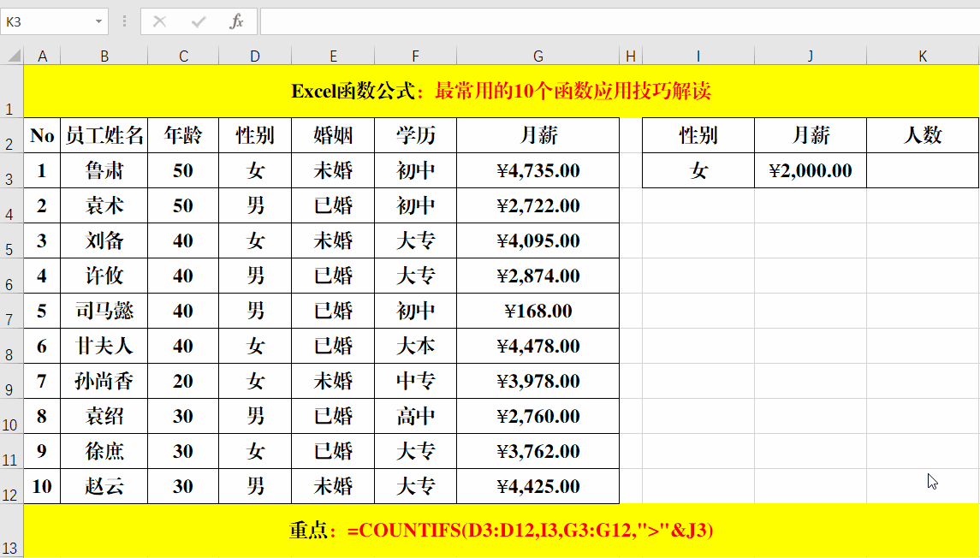Select column B header
This screenshot has height=558, width=980.
pyautogui.click(x=104, y=56)
